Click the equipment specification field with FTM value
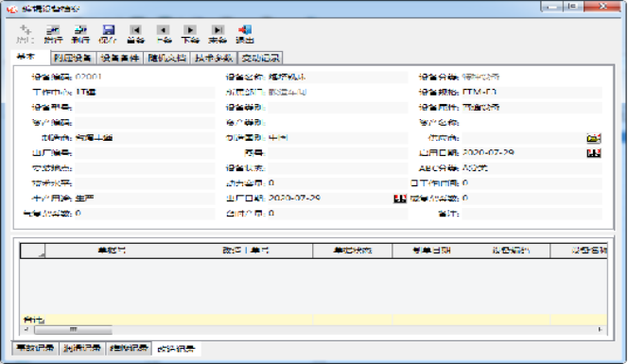This screenshot has height=364, width=628. pyautogui.click(x=532, y=92)
